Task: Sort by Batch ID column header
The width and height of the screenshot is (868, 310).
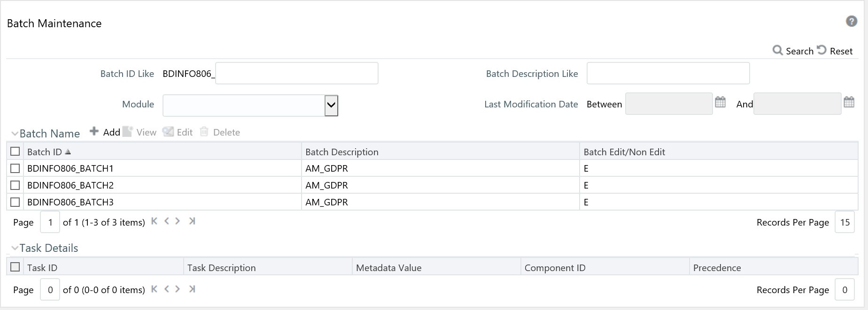Action: click(45, 152)
